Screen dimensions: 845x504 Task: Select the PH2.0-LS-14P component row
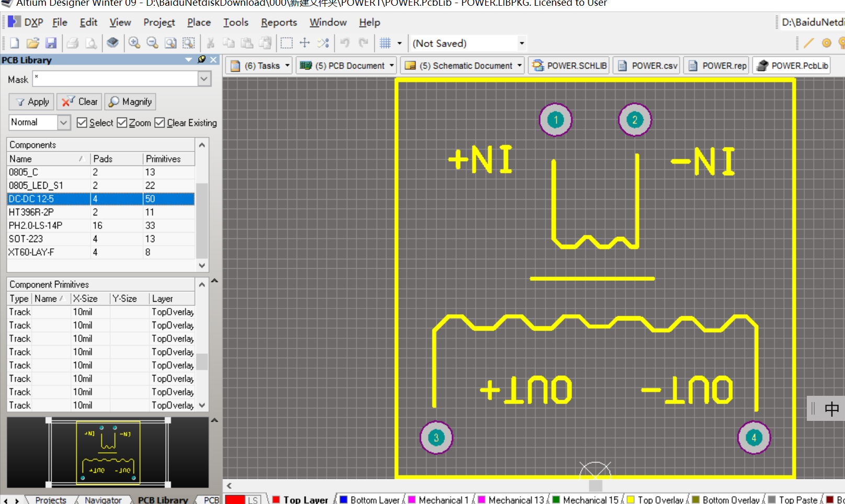pyautogui.click(x=100, y=225)
